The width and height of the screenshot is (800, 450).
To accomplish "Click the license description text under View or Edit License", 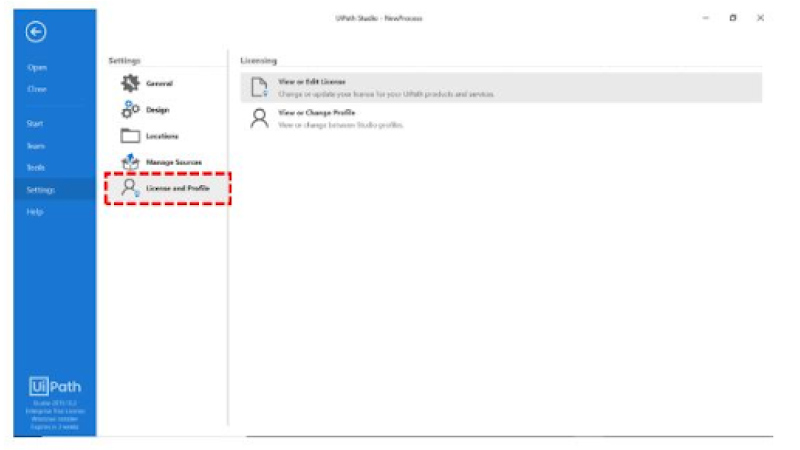I will [386, 94].
